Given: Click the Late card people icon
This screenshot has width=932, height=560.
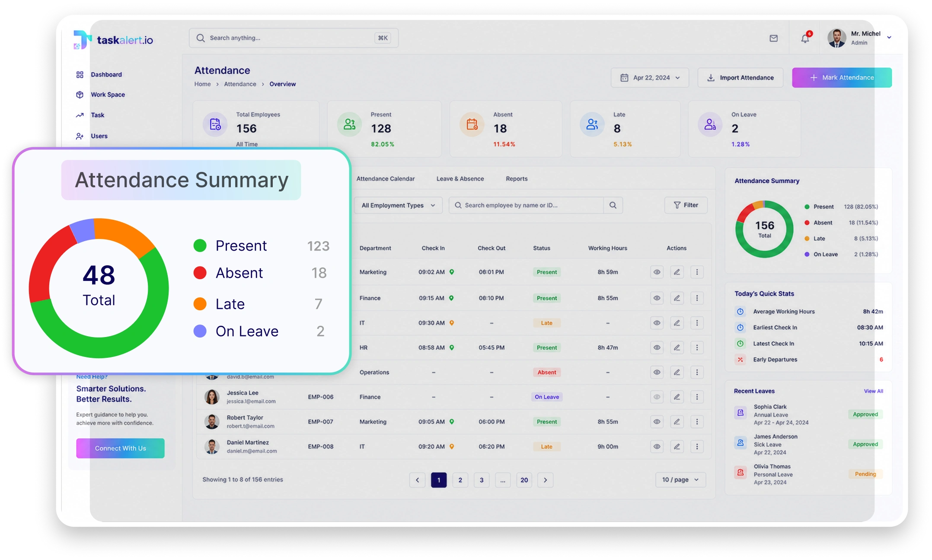Looking at the screenshot, I should pos(592,124).
